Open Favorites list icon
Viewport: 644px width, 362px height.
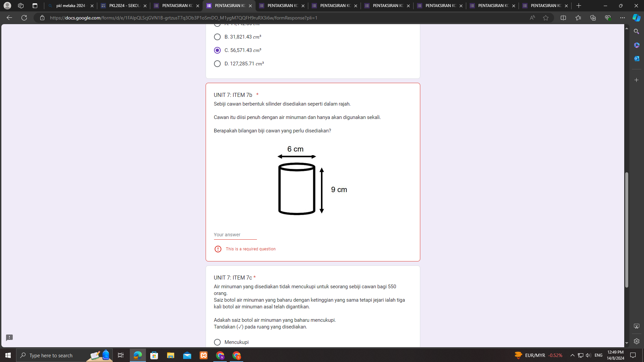578,18
